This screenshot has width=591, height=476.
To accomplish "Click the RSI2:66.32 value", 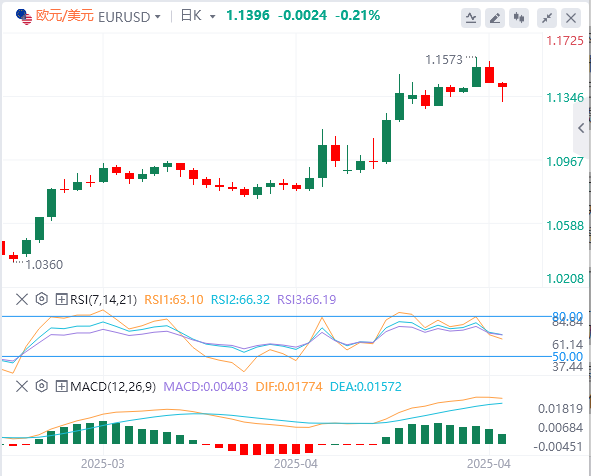I will [240, 300].
